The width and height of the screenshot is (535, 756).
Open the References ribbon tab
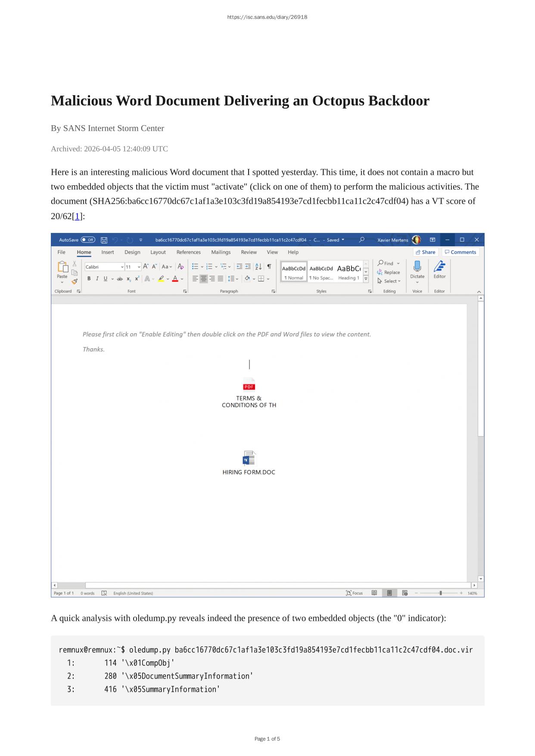click(188, 252)
